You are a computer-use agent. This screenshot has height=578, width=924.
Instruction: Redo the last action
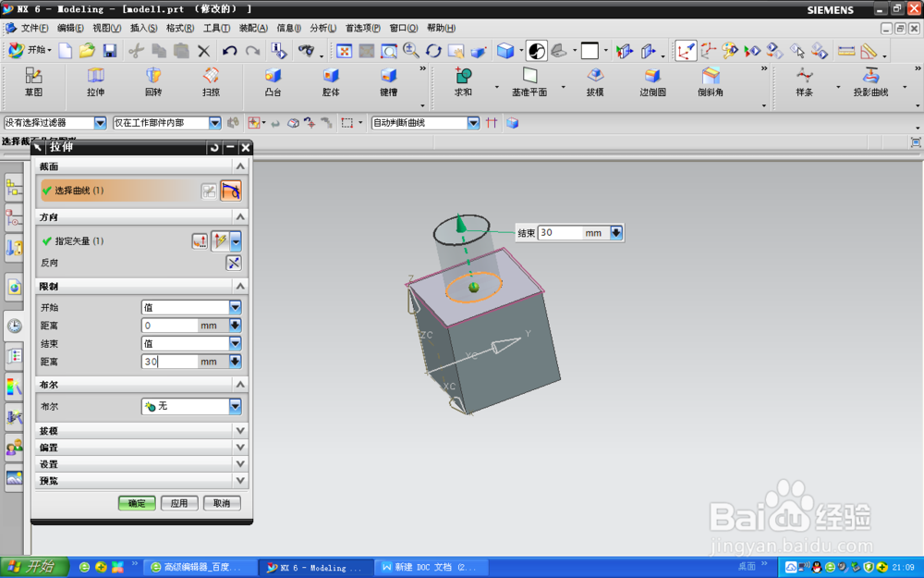tap(253, 51)
